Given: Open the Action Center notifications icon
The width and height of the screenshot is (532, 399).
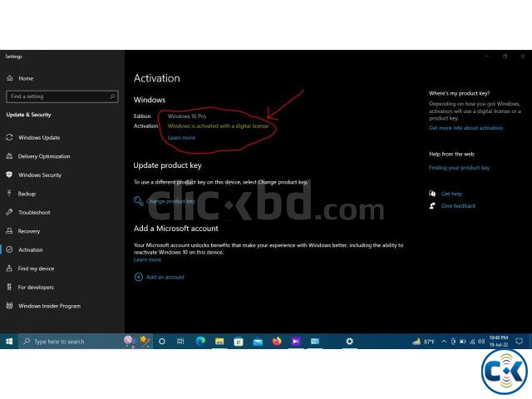Looking at the screenshot, I should 519,342.
